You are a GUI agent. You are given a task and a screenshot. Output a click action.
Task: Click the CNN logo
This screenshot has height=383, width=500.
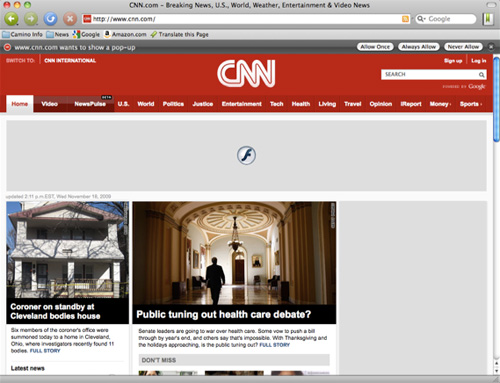(246, 74)
